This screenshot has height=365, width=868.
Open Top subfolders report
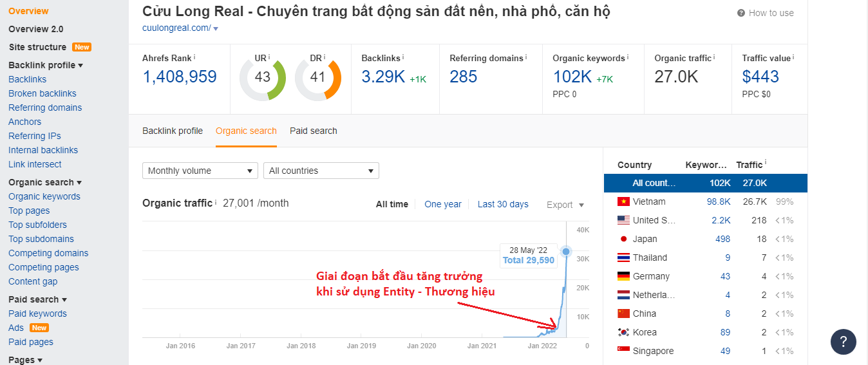37,225
